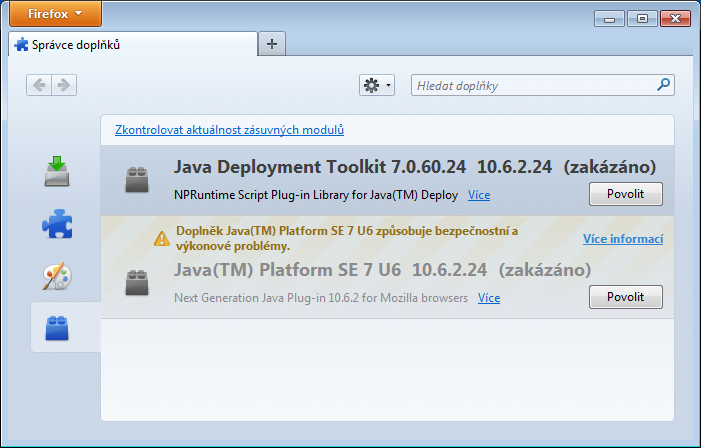Minimize the Firefox window

tap(609, 19)
